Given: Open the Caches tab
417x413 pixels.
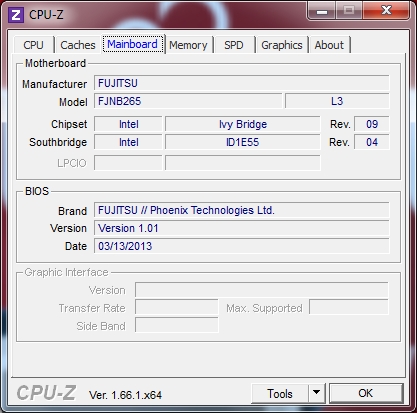Looking at the screenshot, I should (x=78, y=45).
